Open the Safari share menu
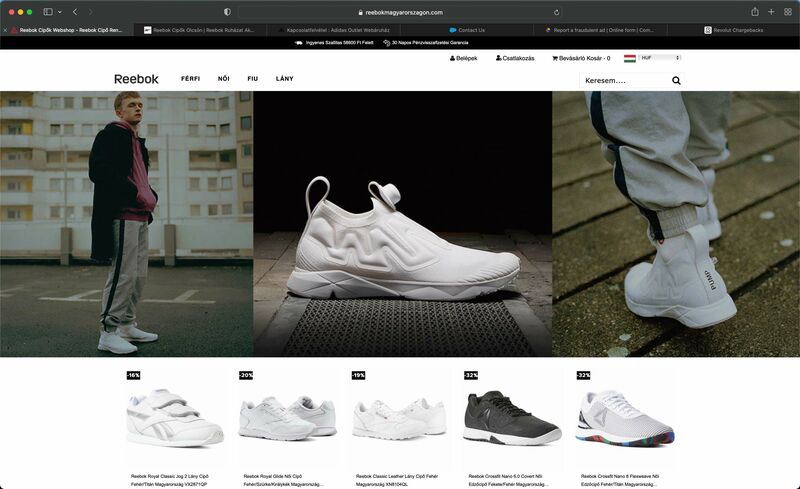The width and height of the screenshot is (800, 489). pyautogui.click(x=755, y=12)
